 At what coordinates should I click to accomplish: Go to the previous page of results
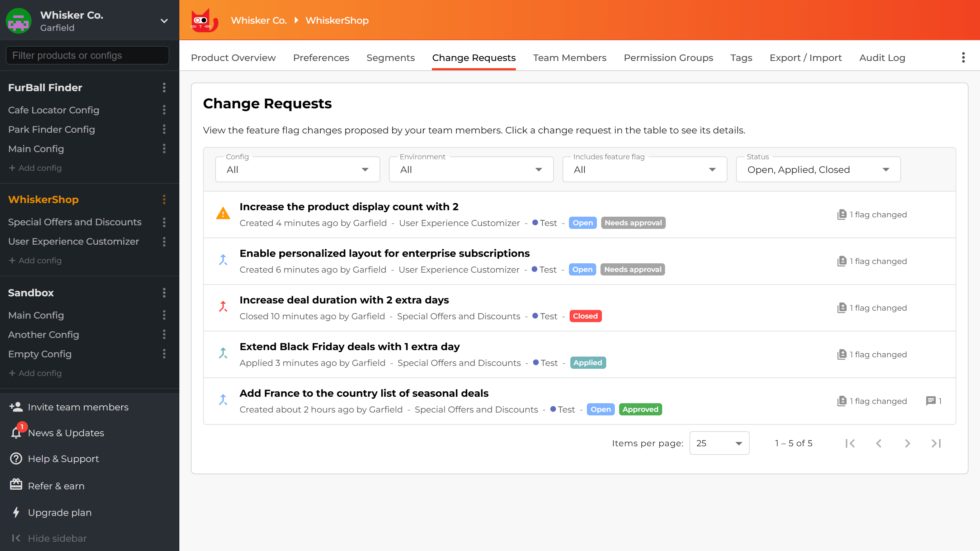879,443
